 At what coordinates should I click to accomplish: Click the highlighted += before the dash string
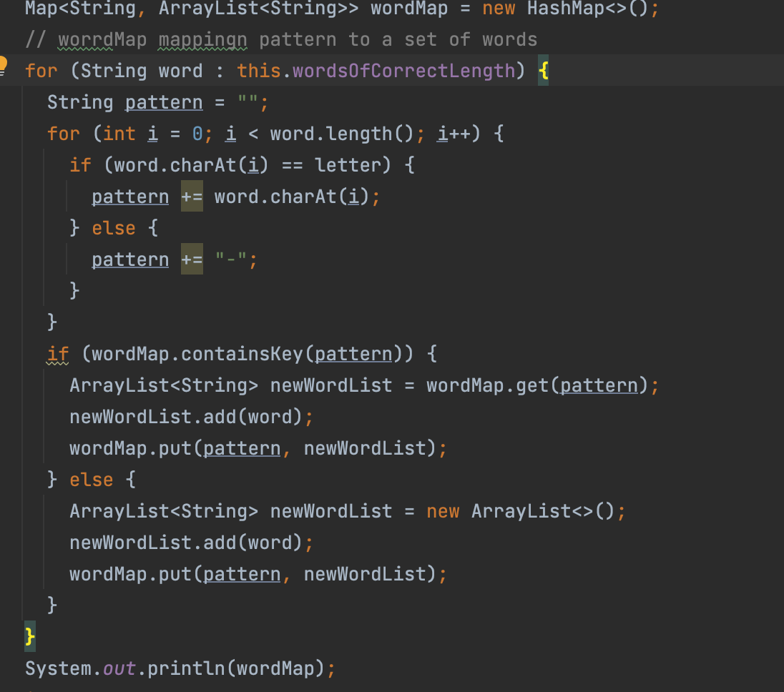pyautogui.click(x=192, y=259)
